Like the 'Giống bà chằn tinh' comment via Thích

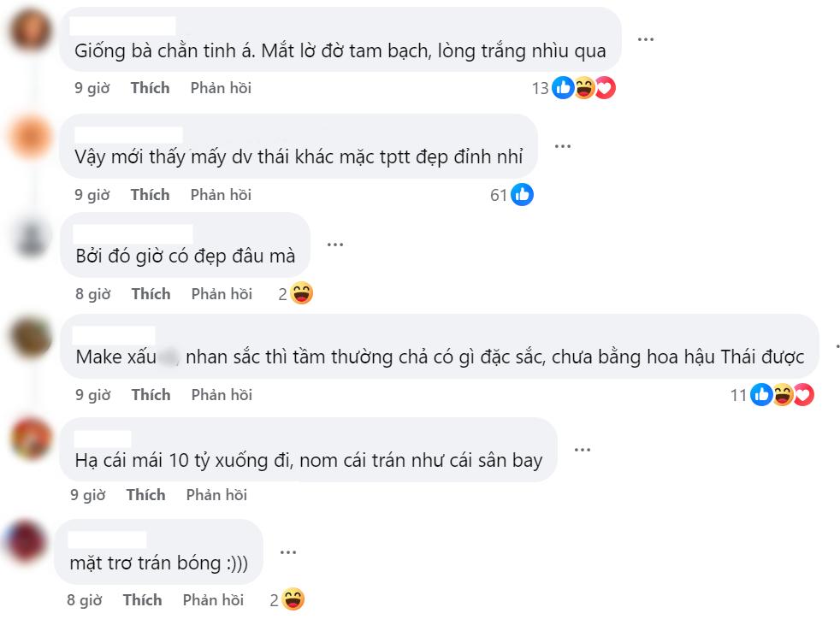point(150,88)
